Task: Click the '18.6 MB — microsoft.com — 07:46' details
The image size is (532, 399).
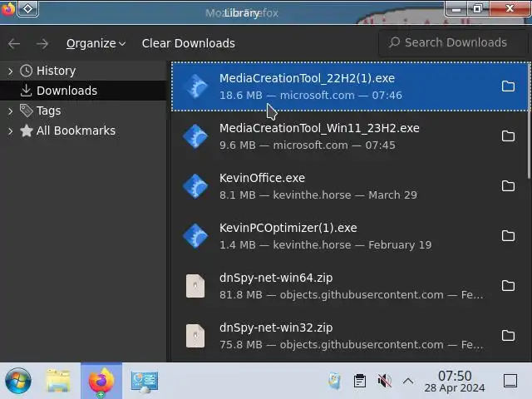Action: tap(311, 96)
